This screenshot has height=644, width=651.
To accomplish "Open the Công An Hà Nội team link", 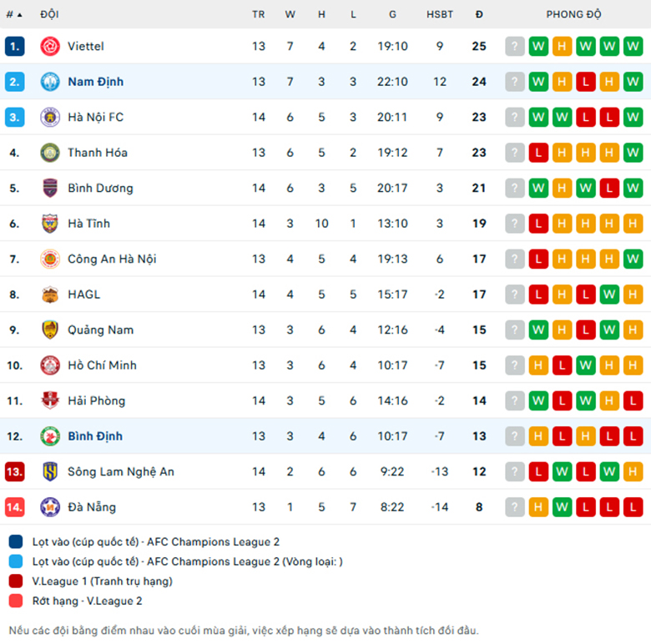I will click(x=112, y=259).
